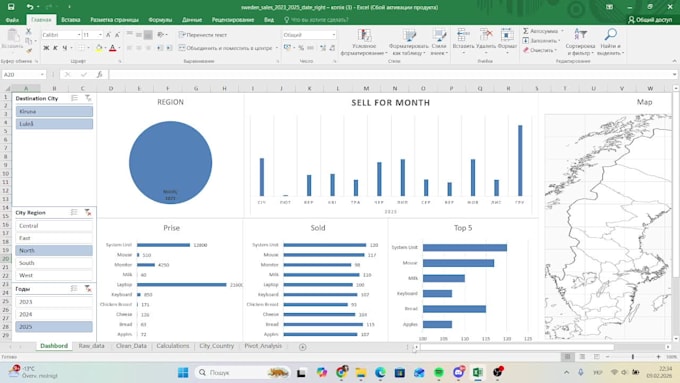This screenshot has height=383, width=680.
Task: Click inside the formula bar field
Action: 390,75
